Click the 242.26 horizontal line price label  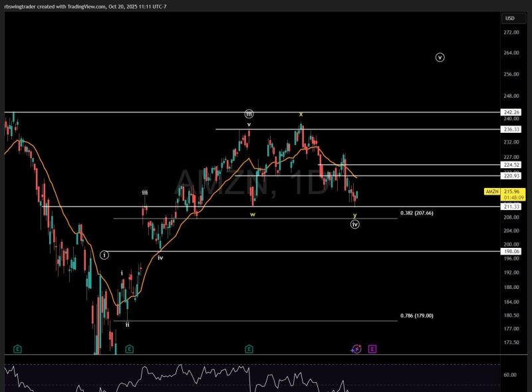[511, 112]
